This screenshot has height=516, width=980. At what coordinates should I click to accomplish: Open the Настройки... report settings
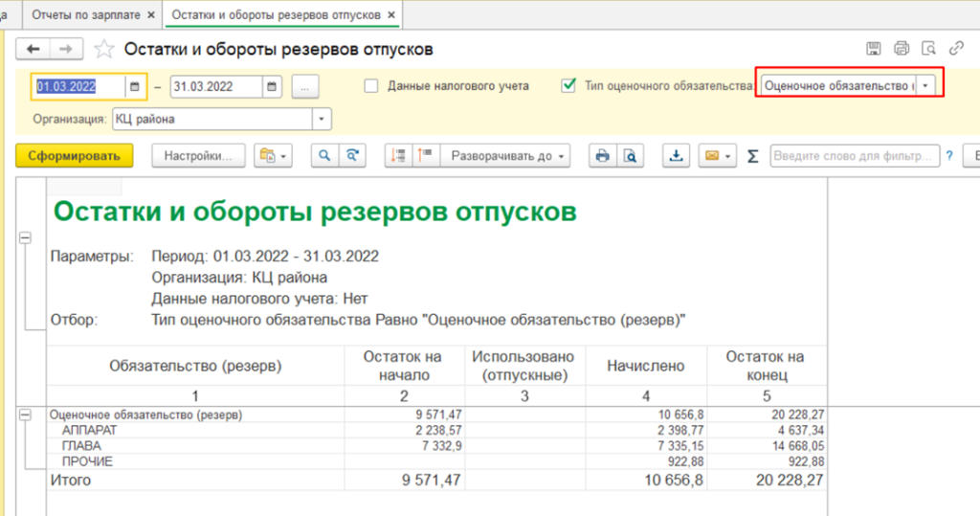[x=198, y=156]
